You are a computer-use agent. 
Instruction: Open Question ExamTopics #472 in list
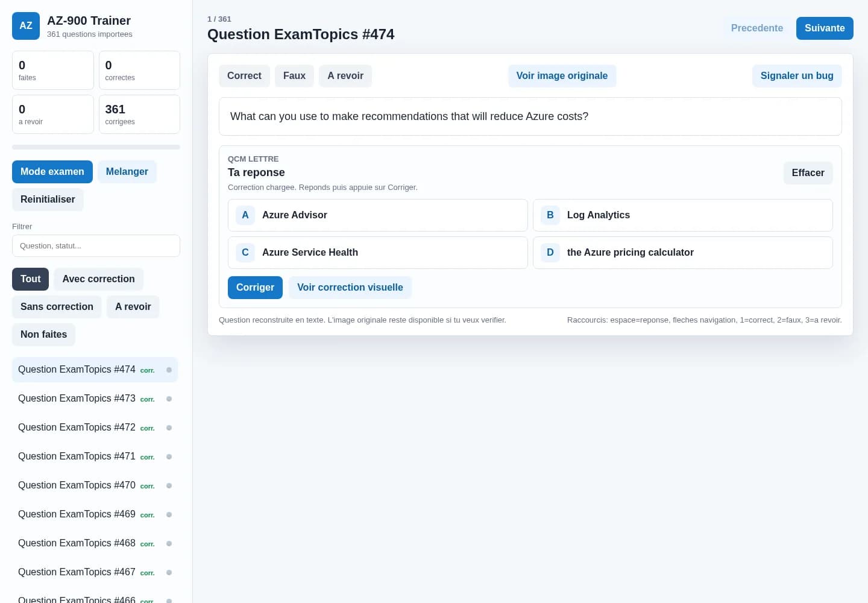95,428
